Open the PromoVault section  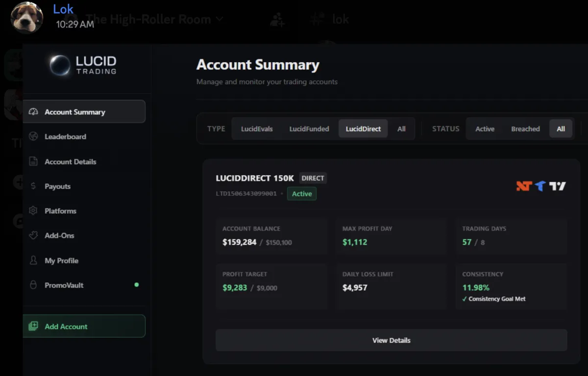pos(84,284)
